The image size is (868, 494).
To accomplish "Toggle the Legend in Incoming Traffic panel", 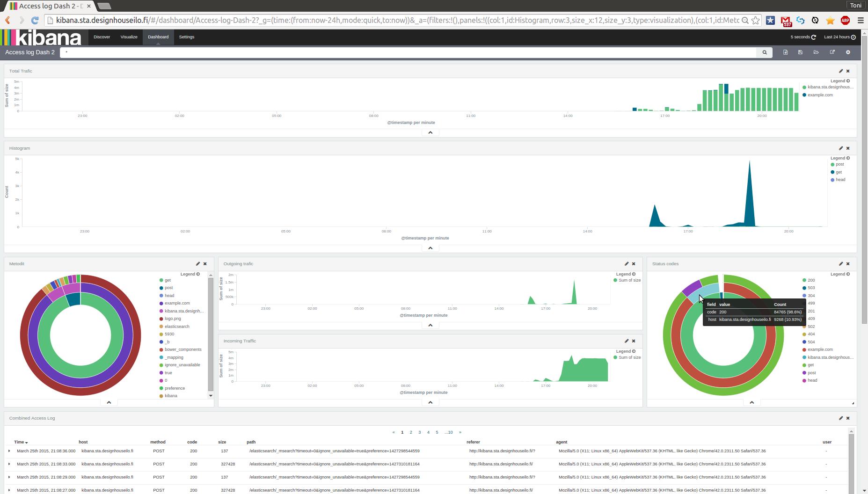I will coord(626,351).
